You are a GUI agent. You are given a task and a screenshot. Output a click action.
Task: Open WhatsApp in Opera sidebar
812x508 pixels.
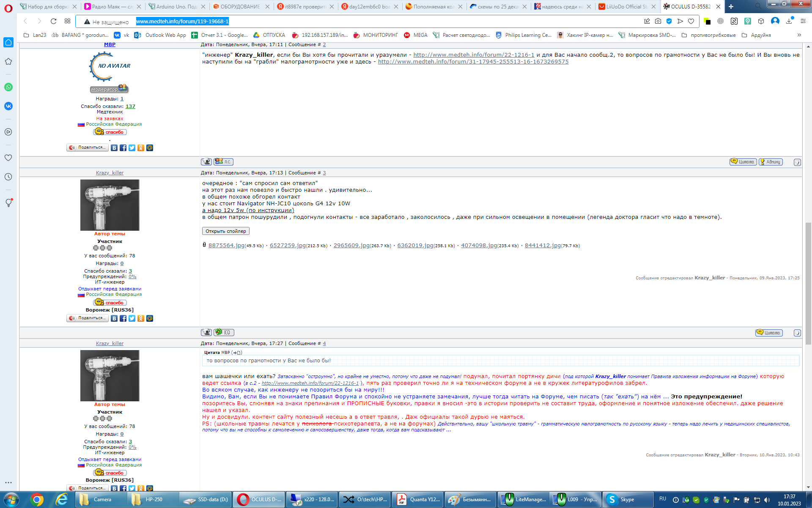pos(8,87)
